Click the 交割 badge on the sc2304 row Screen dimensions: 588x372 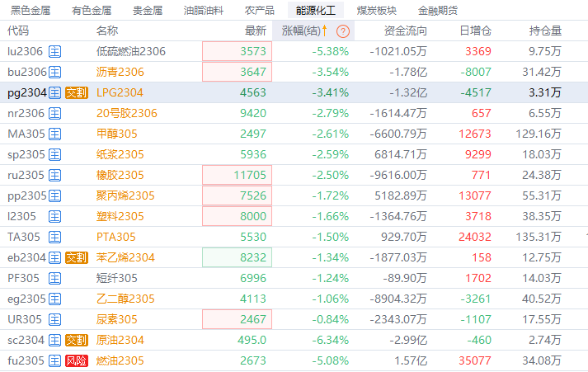[x=77, y=340]
